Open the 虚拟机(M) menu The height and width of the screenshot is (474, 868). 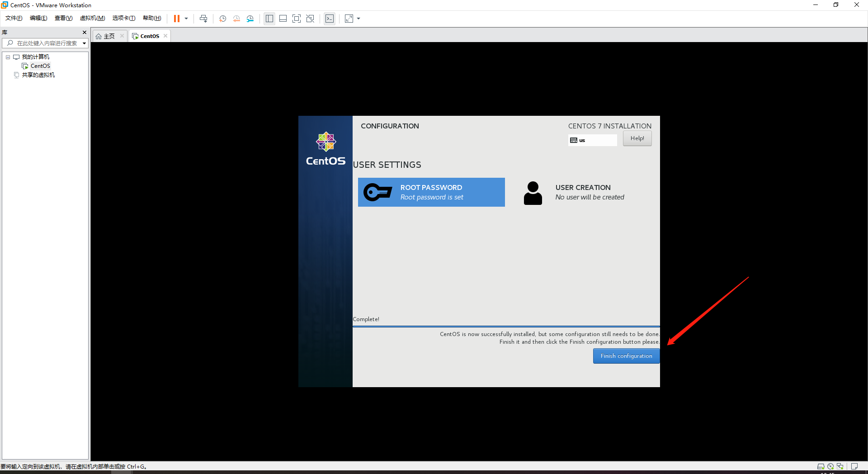click(x=92, y=18)
